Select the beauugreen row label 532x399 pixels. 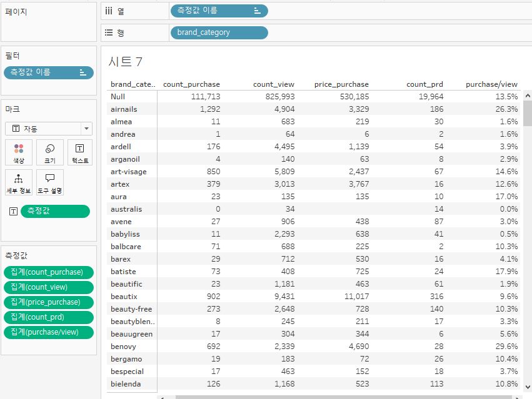tap(132, 334)
